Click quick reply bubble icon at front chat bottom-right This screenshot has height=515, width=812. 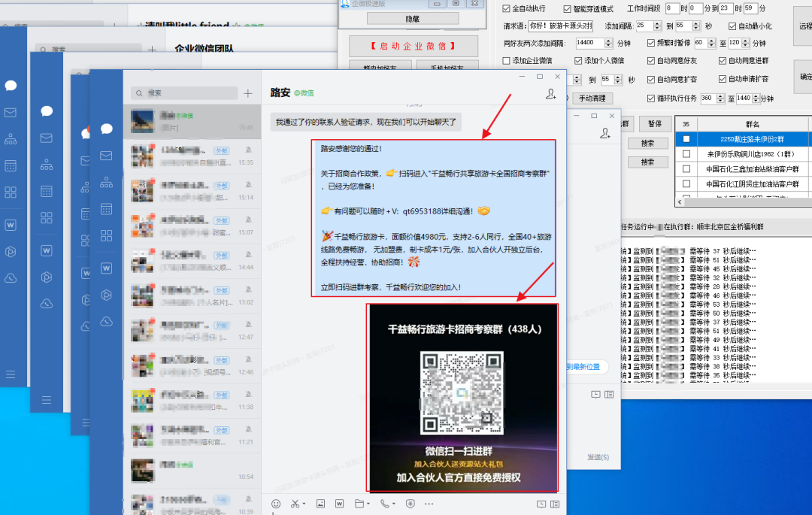point(541,504)
